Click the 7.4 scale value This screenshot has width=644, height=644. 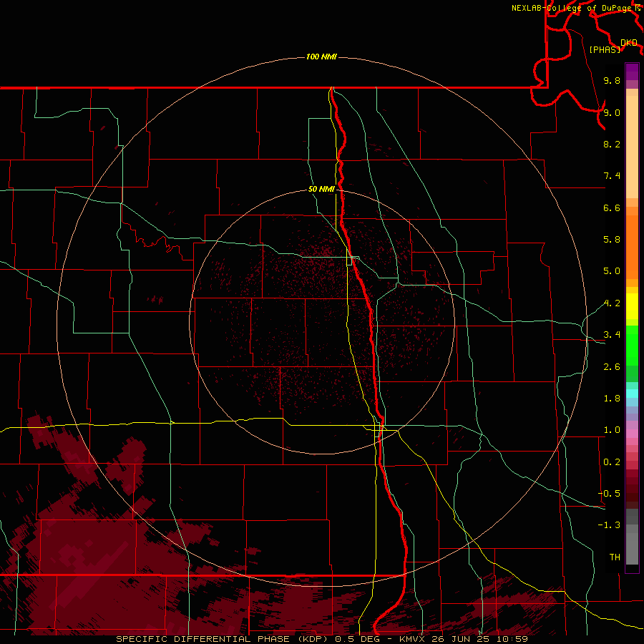[612, 176]
